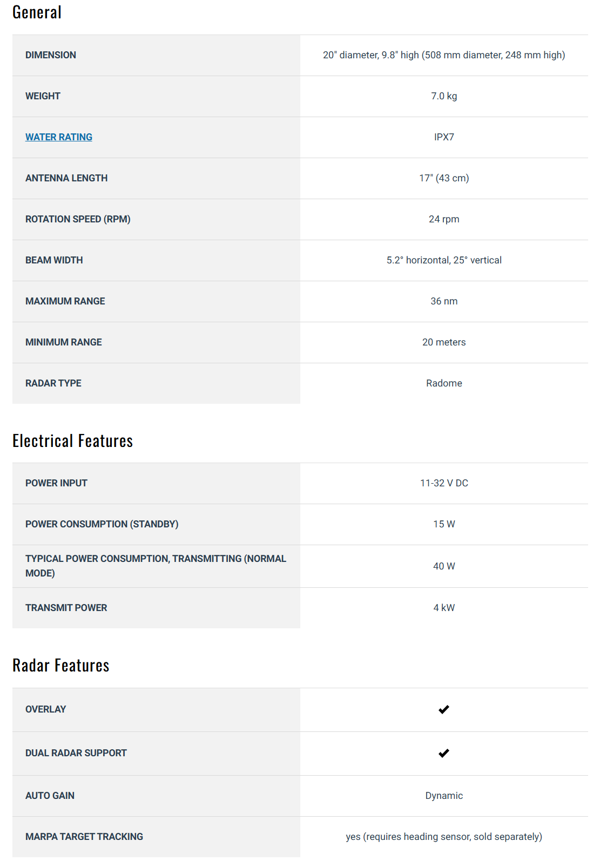Viewport: 593px width, 868px height.
Task: Click the 11-32 V DC power input value
Action: point(444,483)
